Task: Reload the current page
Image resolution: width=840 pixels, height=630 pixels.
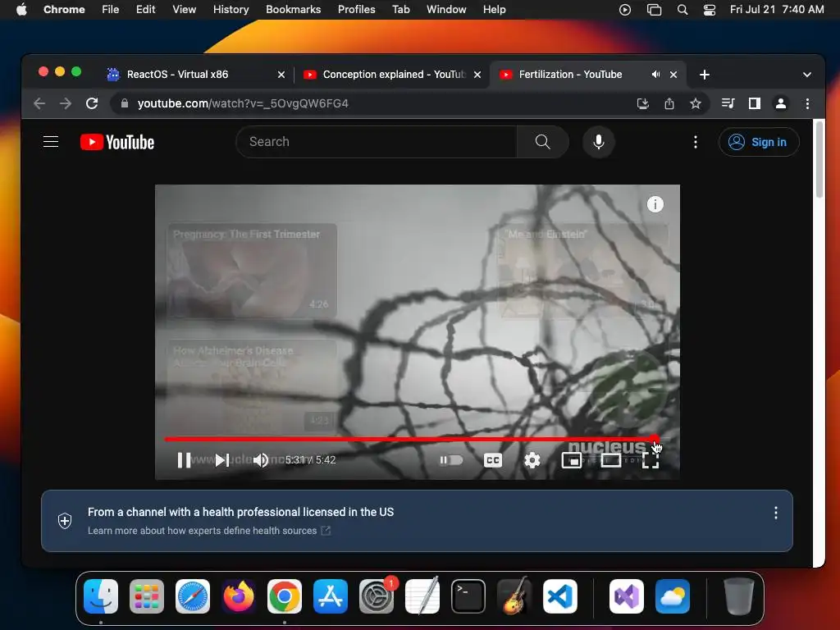Action: pos(92,103)
